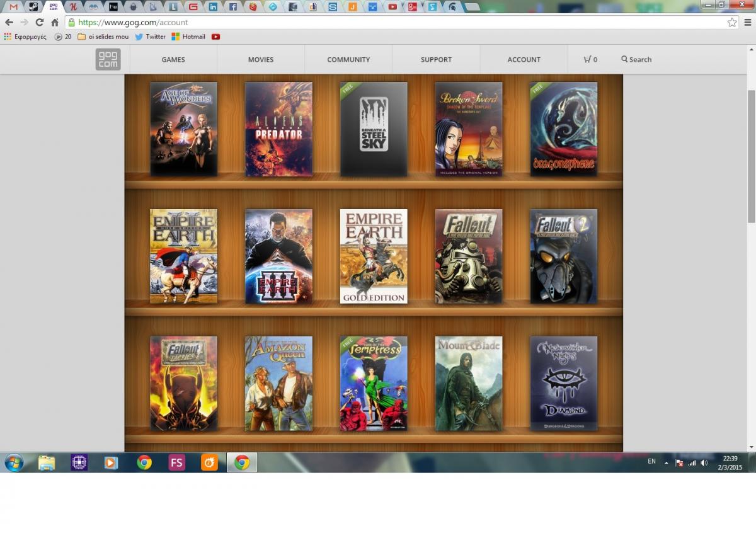This screenshot has height=538, width=756.
Task: Select the first Fallout game cover
Action: pyautogui.click(x=469, y=256)
